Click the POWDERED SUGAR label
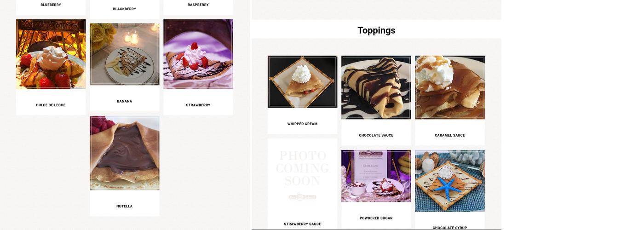This screenshot has height=230, width=644. pos(376,218)
